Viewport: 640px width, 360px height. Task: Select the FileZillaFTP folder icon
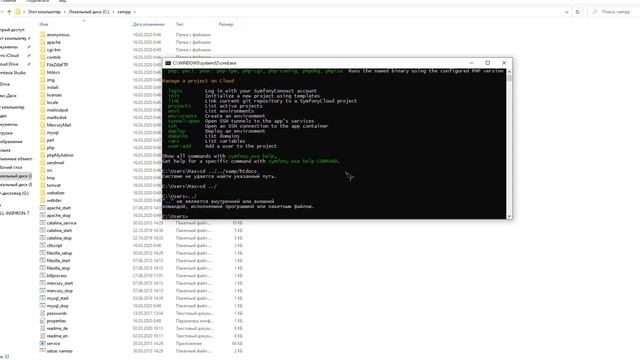point(42,65)
